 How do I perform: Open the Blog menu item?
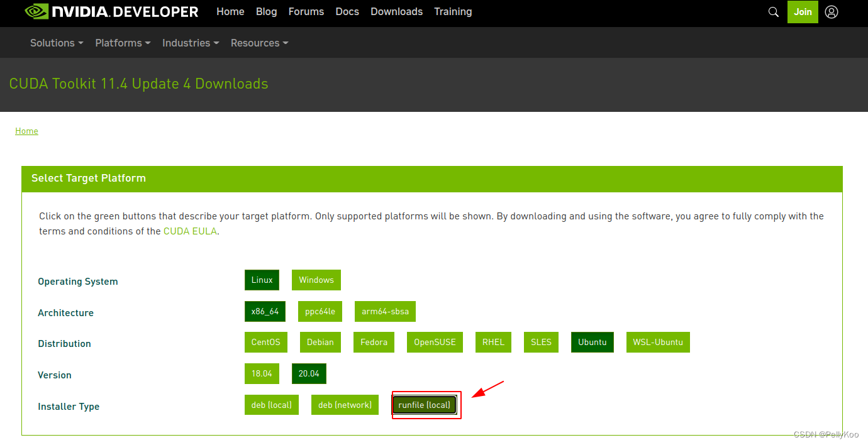(266, 11)
